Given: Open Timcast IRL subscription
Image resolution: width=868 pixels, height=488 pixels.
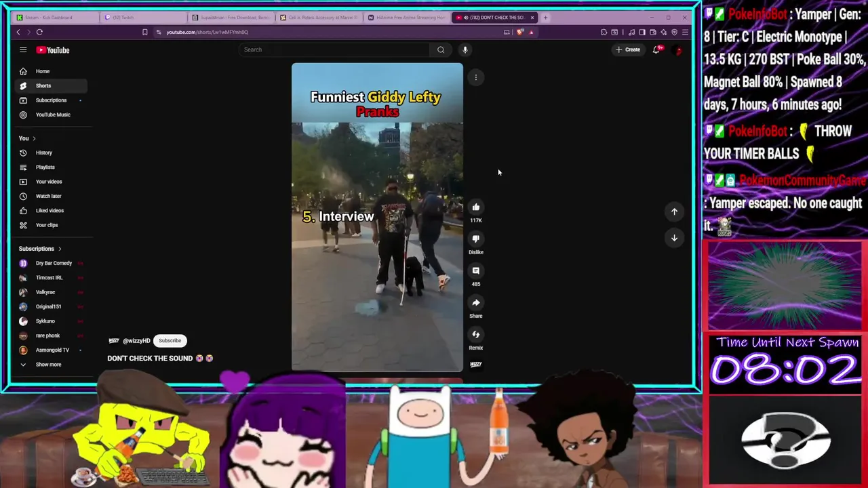Looking at the screenshot, I should [50, 278].
